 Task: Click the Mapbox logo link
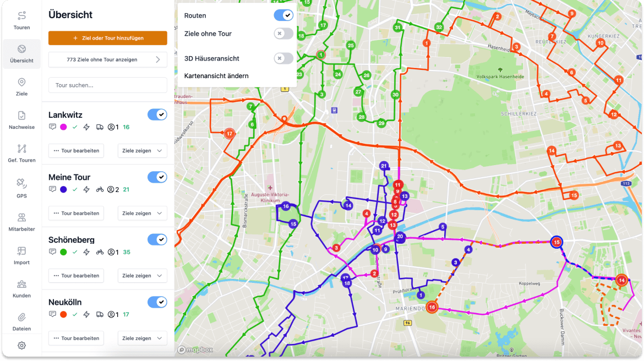click(x=195, y=349)
